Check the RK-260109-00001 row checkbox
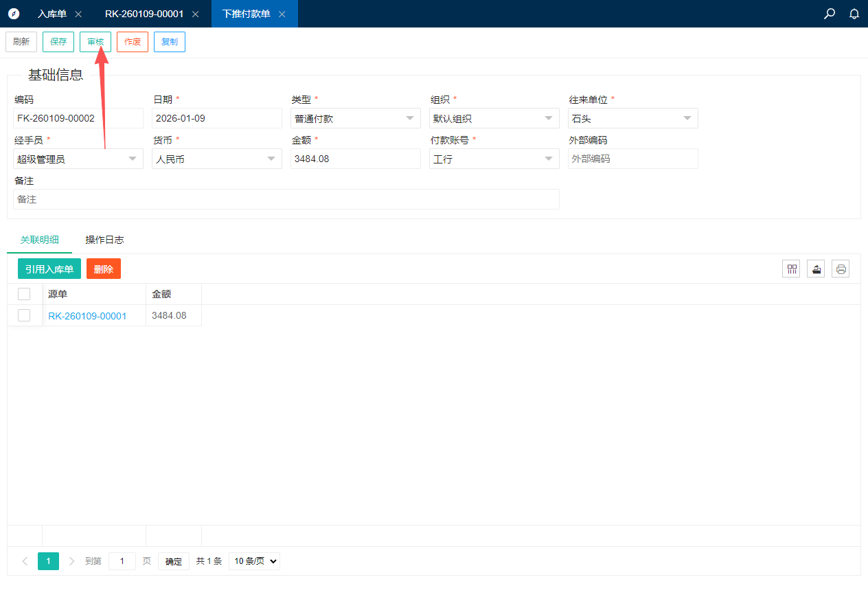 point(24,315)
